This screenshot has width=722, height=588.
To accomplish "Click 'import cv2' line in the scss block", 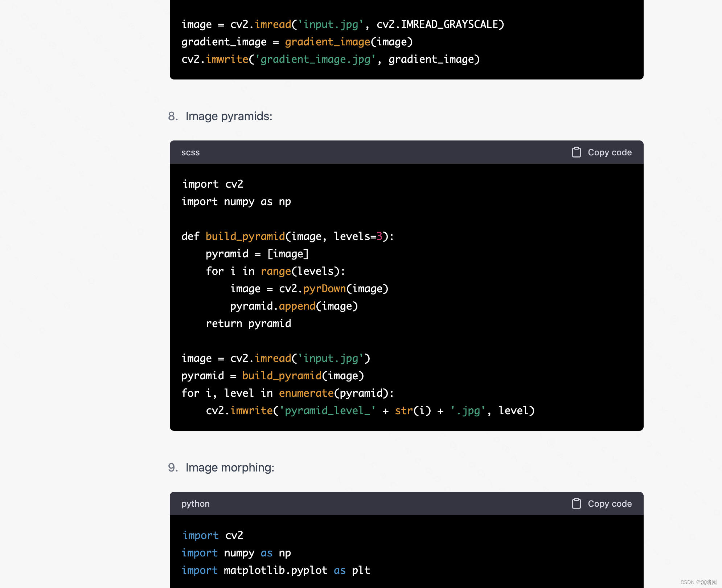I will 212,184.
